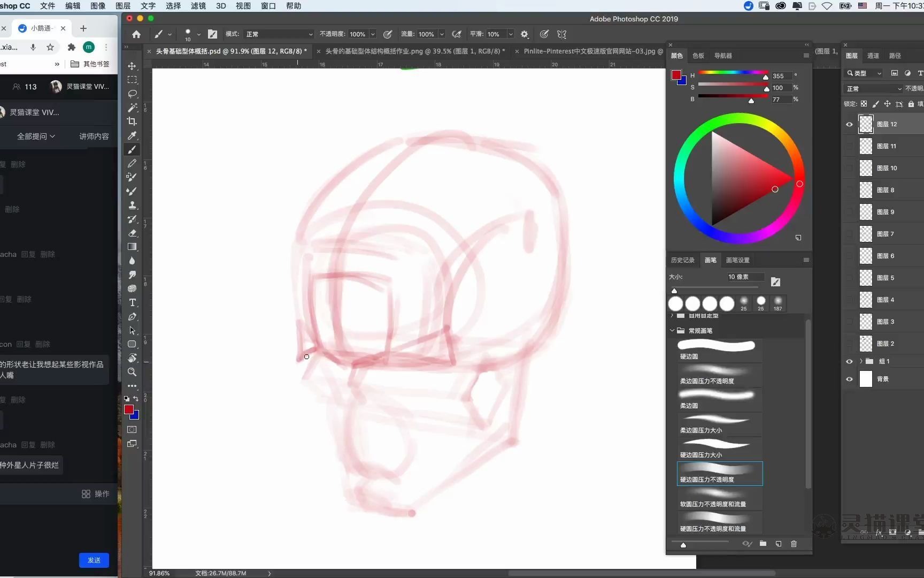Click the foreground red color swatch in toolbar

(x=129, y=409)
